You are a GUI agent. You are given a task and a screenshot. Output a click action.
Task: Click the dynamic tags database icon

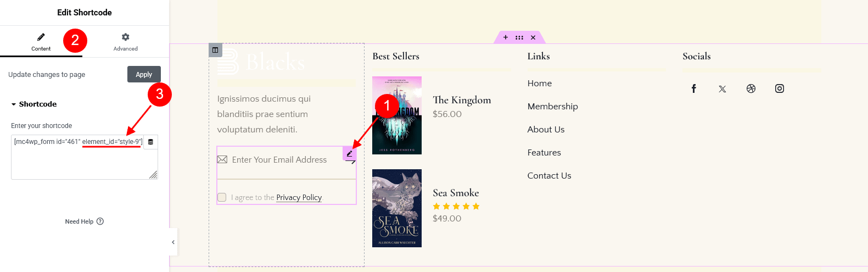tap(150, 142)
